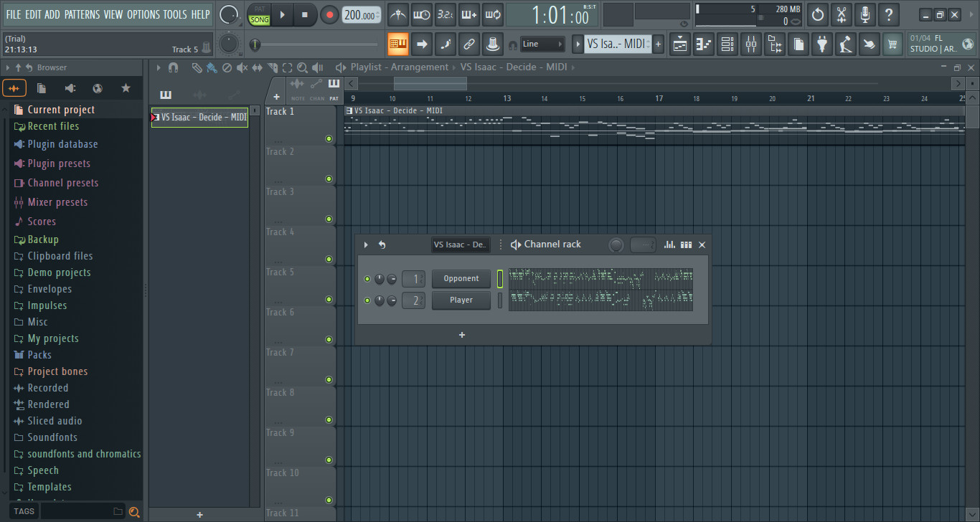Open the Line snap dropdown
980x522 pixels.
click(542, 44)
